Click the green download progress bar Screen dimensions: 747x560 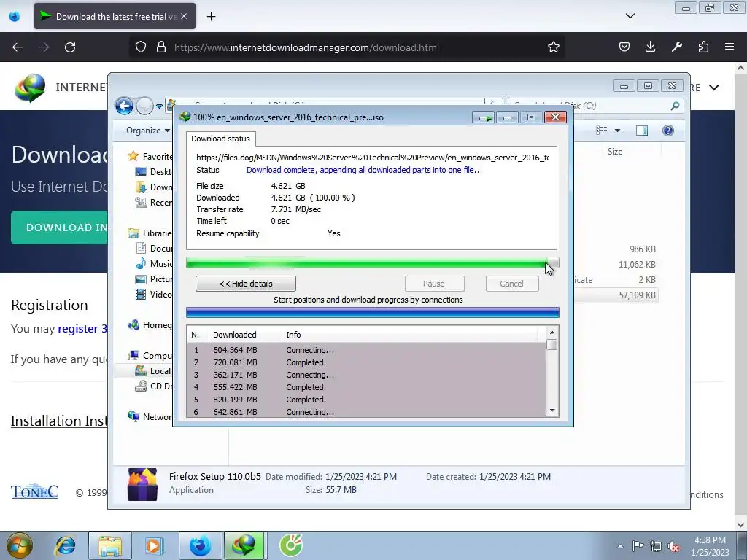[372, 262]
